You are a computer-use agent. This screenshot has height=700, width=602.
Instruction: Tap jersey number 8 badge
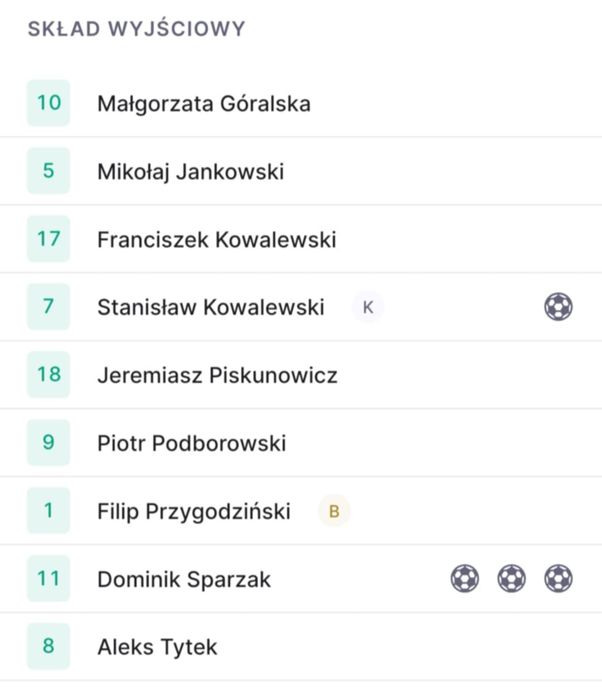click(x=48, y=646)
